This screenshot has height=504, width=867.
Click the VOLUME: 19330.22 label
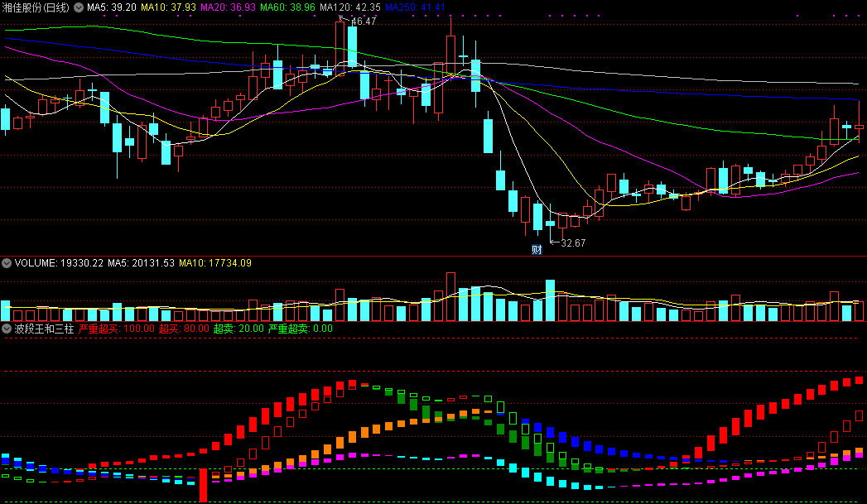[59, 263]
